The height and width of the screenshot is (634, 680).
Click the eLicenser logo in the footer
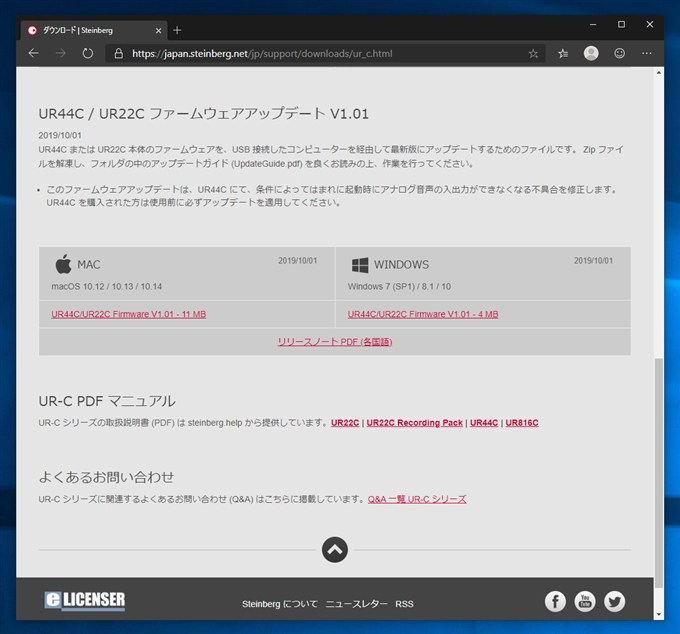coord(85,601)
